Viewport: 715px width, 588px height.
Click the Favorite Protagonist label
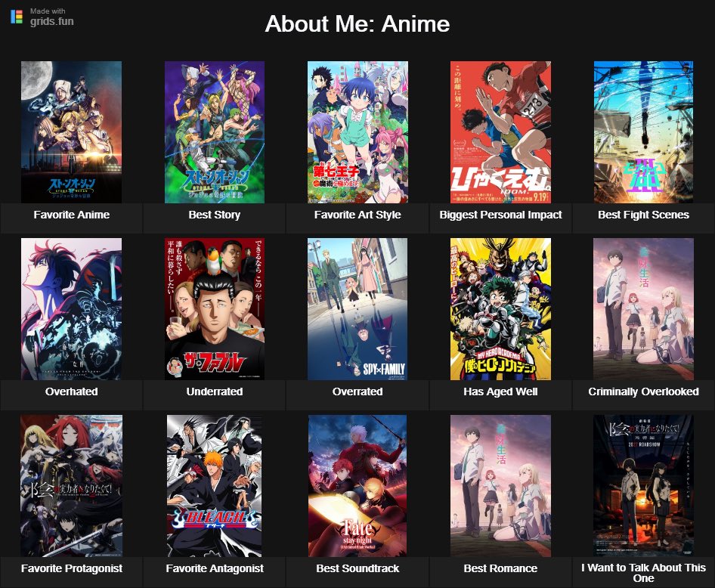pyautogui.click(x=72, y=568)
